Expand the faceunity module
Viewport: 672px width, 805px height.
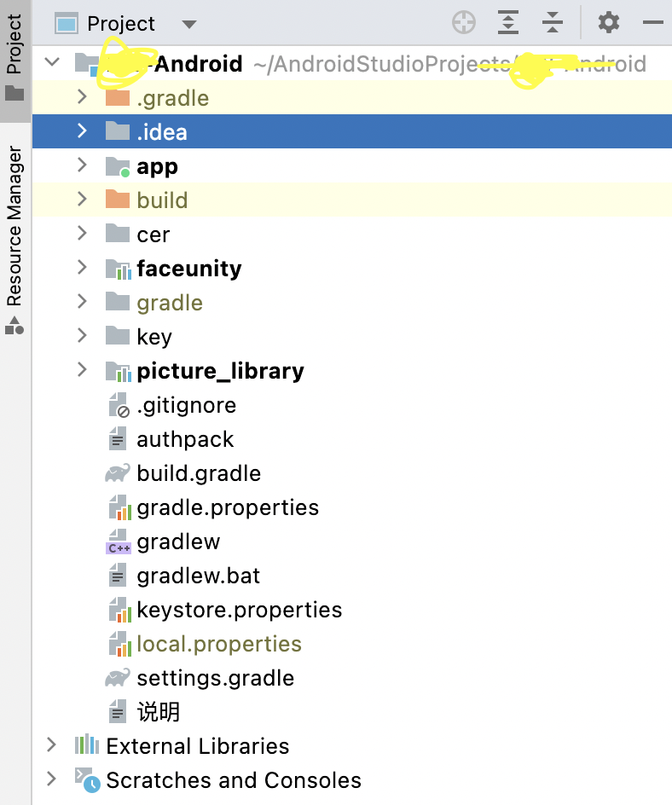[x=82, y=268]
